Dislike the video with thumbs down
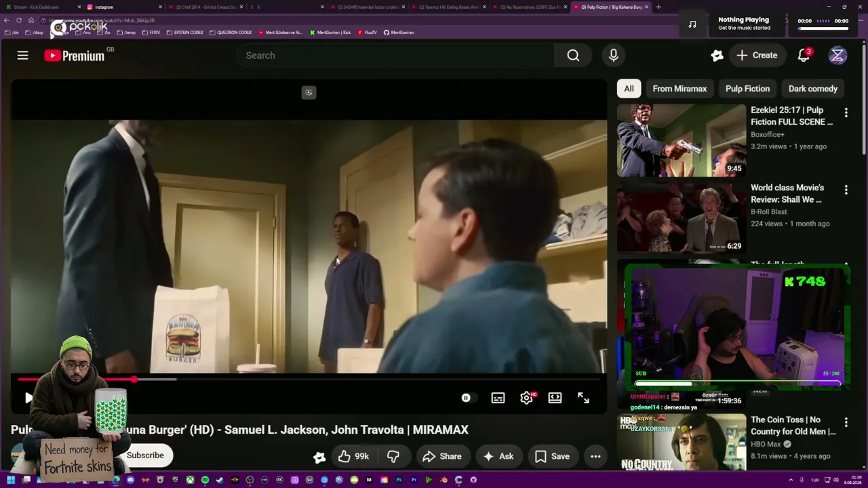Screen dimensions: 868x488 click(x=393, y=457)
